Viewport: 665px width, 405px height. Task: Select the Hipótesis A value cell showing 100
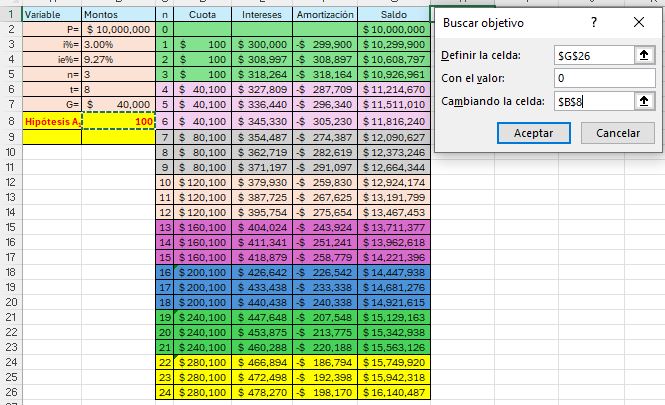118,120
